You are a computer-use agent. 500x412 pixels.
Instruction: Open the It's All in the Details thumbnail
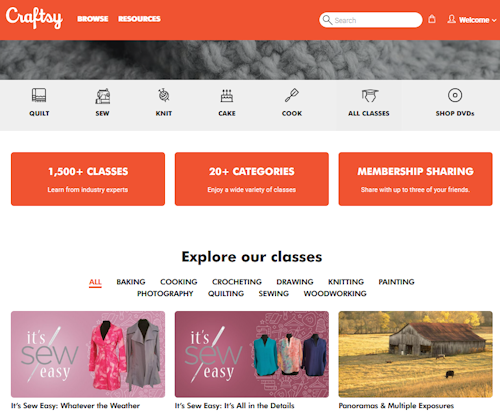pyautogui.click(x=252, y=354)
